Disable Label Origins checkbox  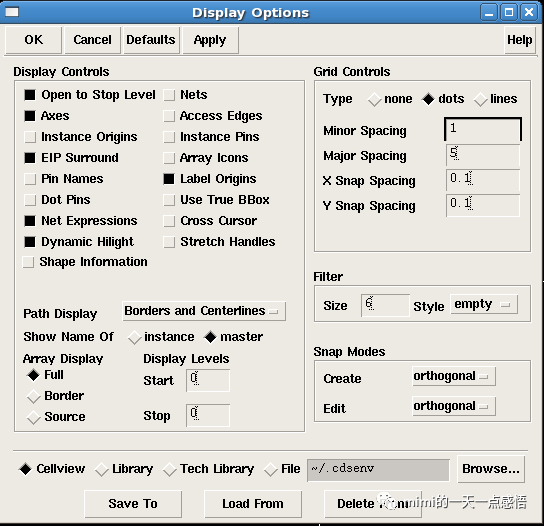(169, 179)
